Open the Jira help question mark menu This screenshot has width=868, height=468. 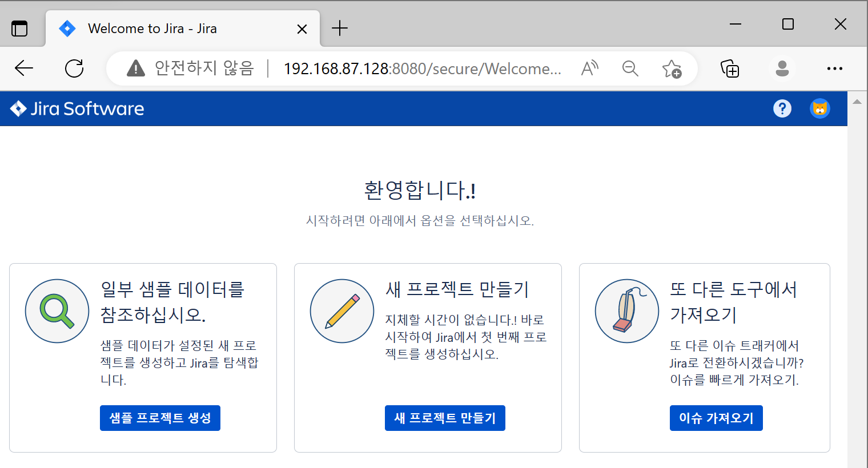782,108
